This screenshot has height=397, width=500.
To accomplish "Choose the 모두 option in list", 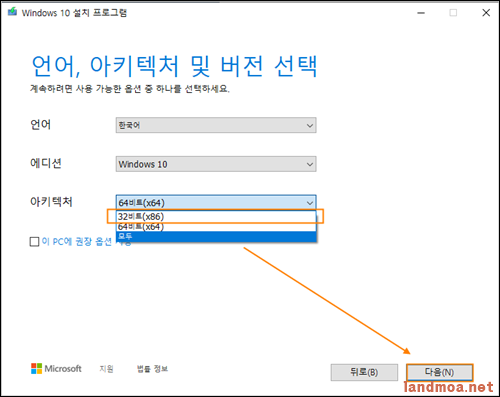I will 216,236.
